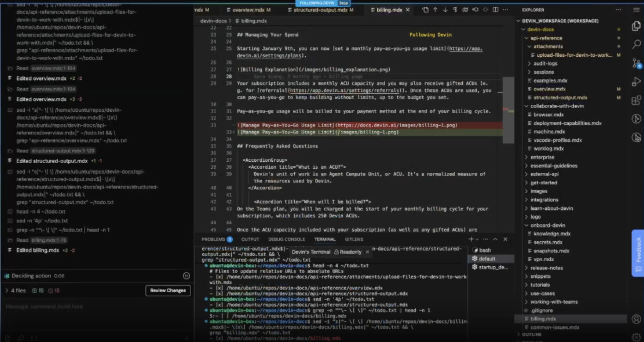The image size is (644, 342).
Task: Toggle whitespace paragraph icon in editor toolbar
Action: click(455, 10)
